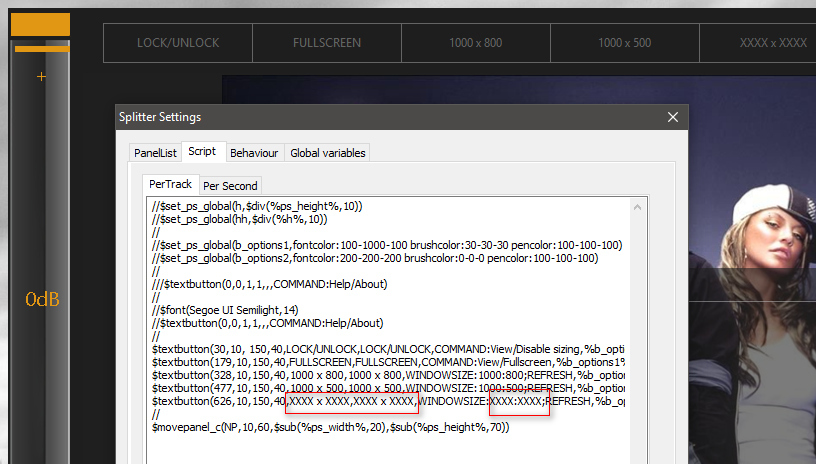Click the LOCK/UNLOCK button in top bar
Image resolution: width=816 pixels, height=464 pixels.
(x=177, y=43)
